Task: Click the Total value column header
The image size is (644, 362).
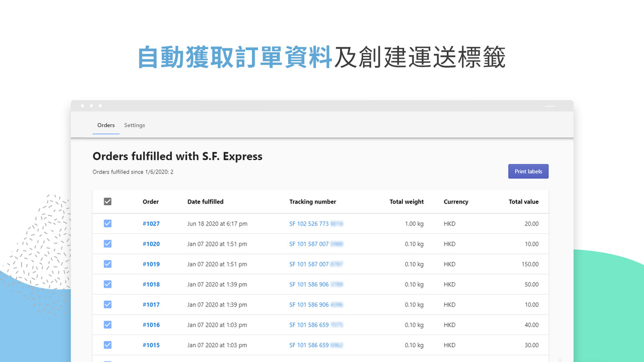Action: pyautogui.click(x=523, y=202)
